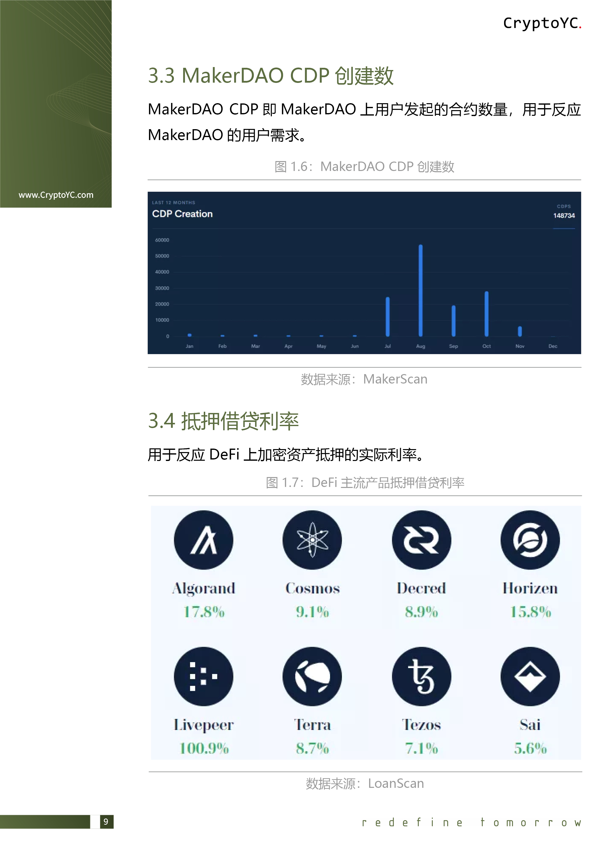The image size is (614, 868).
Task: Click the Cosmos 9.1% rate value
Action: (x=312, y=612)
